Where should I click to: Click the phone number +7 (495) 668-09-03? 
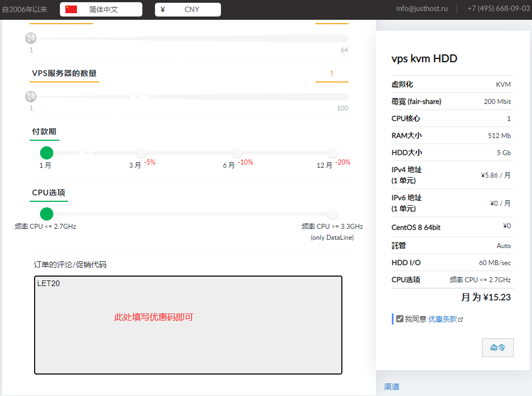point(498,9)
